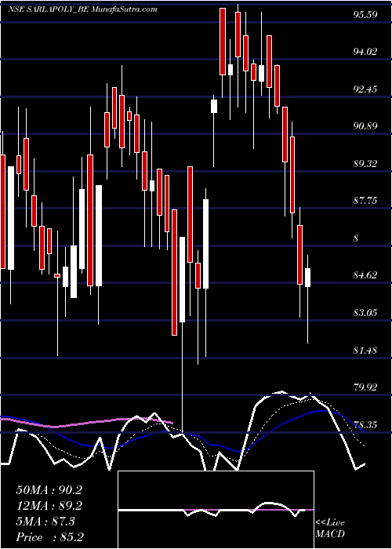This screenshot has height=549, width=392.
Task: Click the Price : 85.2 readout
Action: click(49, 537)
